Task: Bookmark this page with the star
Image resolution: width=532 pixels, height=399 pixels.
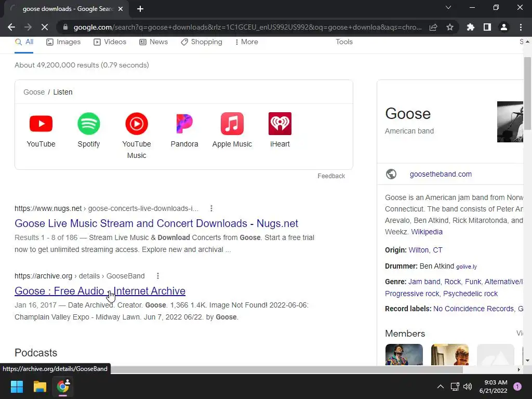Action: click(450, 27)
